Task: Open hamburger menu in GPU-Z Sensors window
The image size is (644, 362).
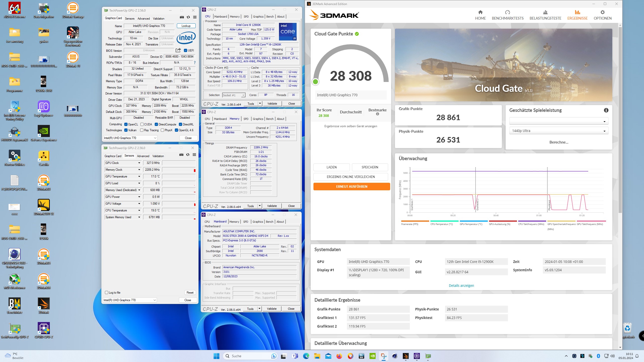Action: 194,155
